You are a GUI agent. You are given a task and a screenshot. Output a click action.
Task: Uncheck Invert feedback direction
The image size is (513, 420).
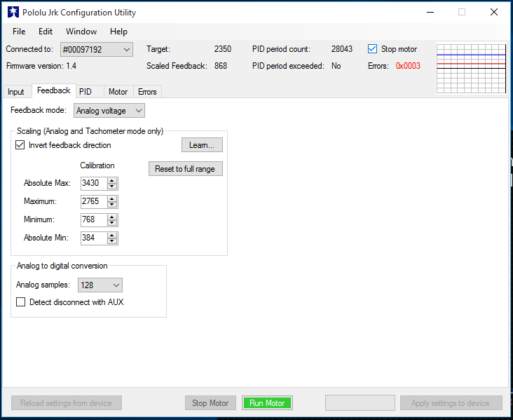[20, 145]
